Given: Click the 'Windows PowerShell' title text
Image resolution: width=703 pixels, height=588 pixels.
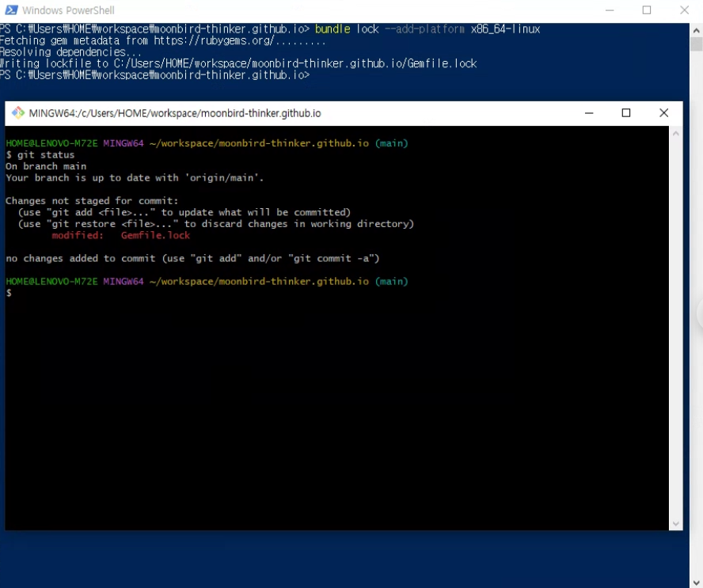Looking at the screenshot, I should [x=68, y=9].
